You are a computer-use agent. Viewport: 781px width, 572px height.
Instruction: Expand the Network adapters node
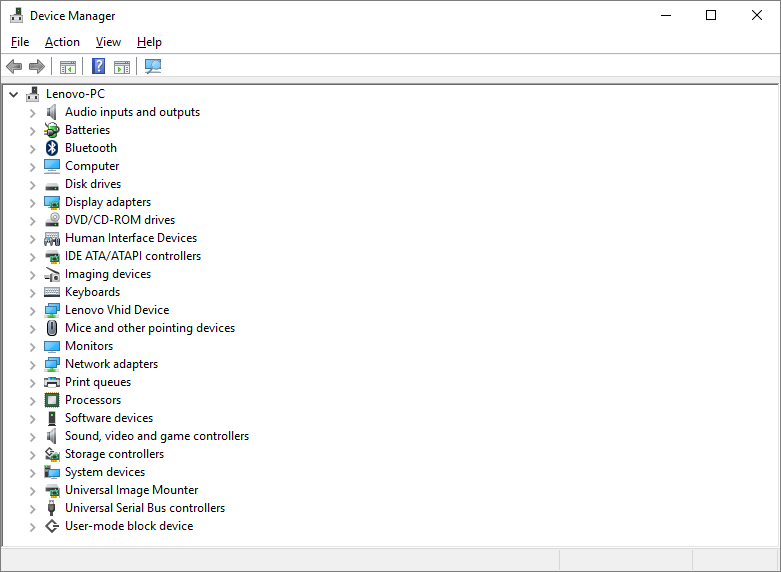pos(32,365)
